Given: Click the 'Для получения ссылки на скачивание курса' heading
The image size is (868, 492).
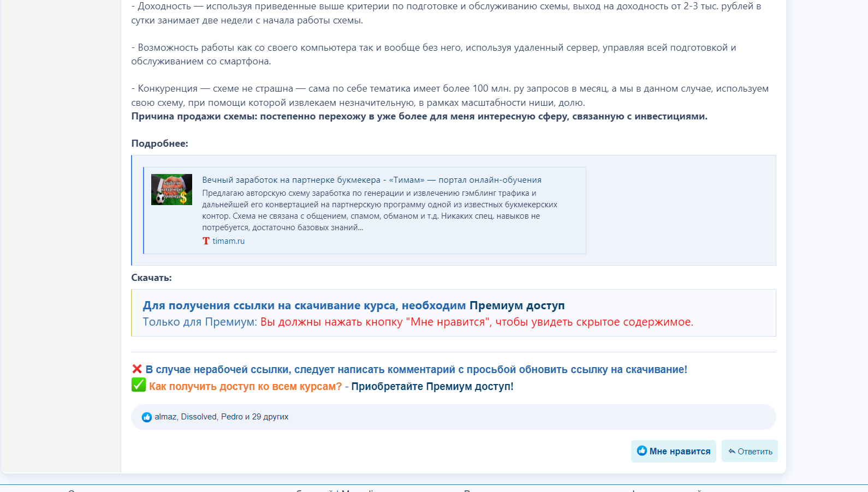Looking at the screenshot, I should pos(304,305).
